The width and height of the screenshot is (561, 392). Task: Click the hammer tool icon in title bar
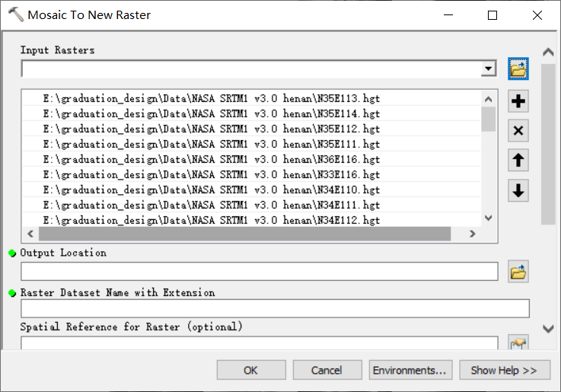[16, 14]
